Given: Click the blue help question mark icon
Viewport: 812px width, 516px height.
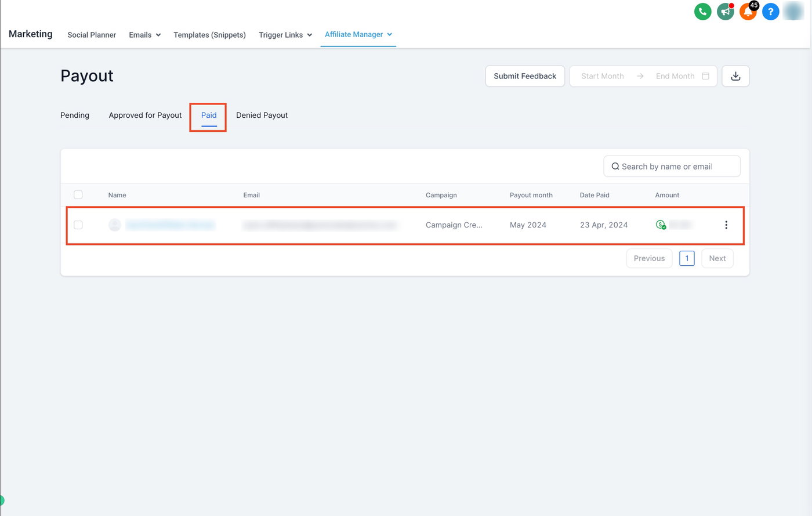Looking at the screenshot, I should 770,12.
